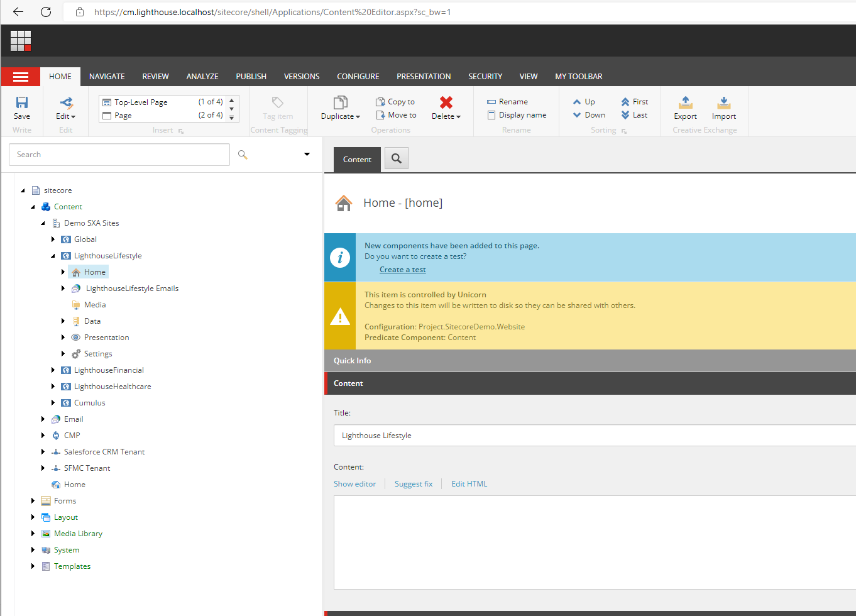Click the Show editor link
Viewport: 856px width, 616px height.
pyautogui.click(x=354, y=484)
